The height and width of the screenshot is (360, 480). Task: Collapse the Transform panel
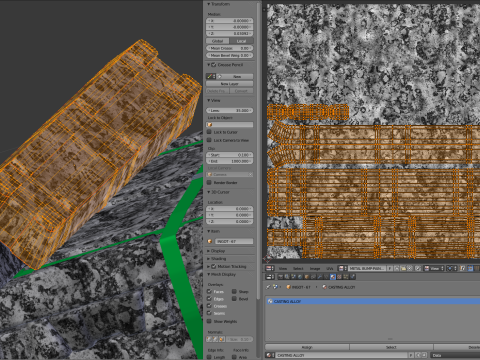coord(209,4)
